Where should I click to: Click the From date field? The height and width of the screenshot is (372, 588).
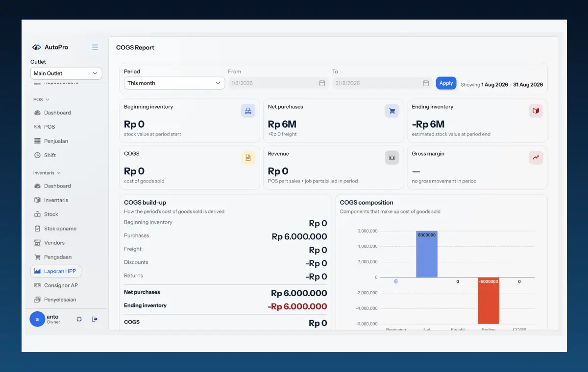point(278,83)
